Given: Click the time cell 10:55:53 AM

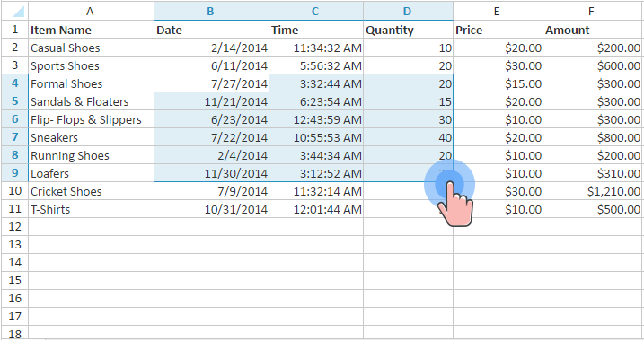Looking at the screenshot, I should tap(316, 137).
